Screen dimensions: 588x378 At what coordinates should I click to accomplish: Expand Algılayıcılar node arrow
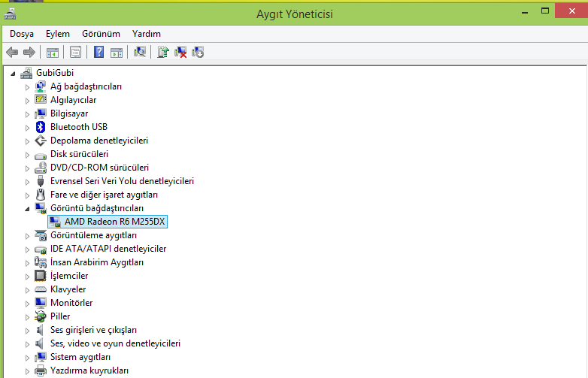click(27, 101)
